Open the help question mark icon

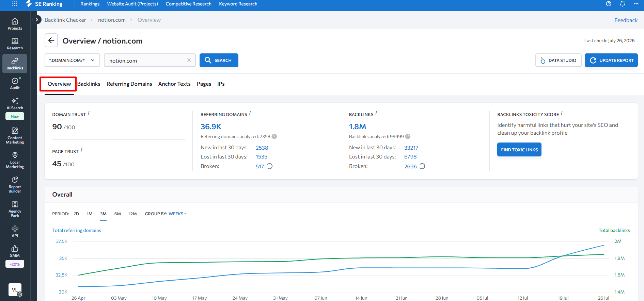point(609,4)
